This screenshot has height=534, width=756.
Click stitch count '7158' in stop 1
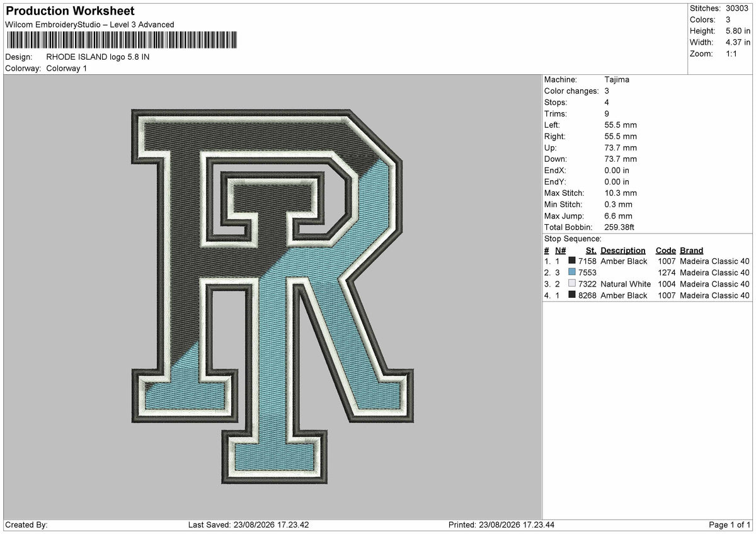(587, 261)
